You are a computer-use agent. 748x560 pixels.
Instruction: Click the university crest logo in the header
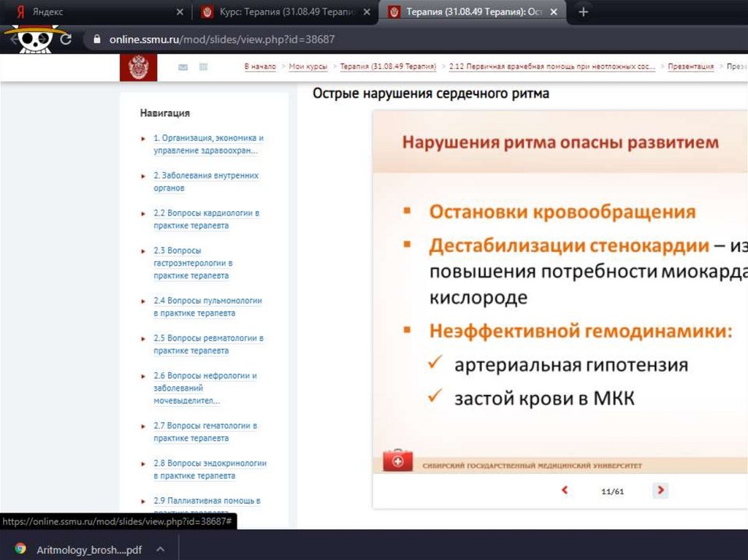pos(138,67)
